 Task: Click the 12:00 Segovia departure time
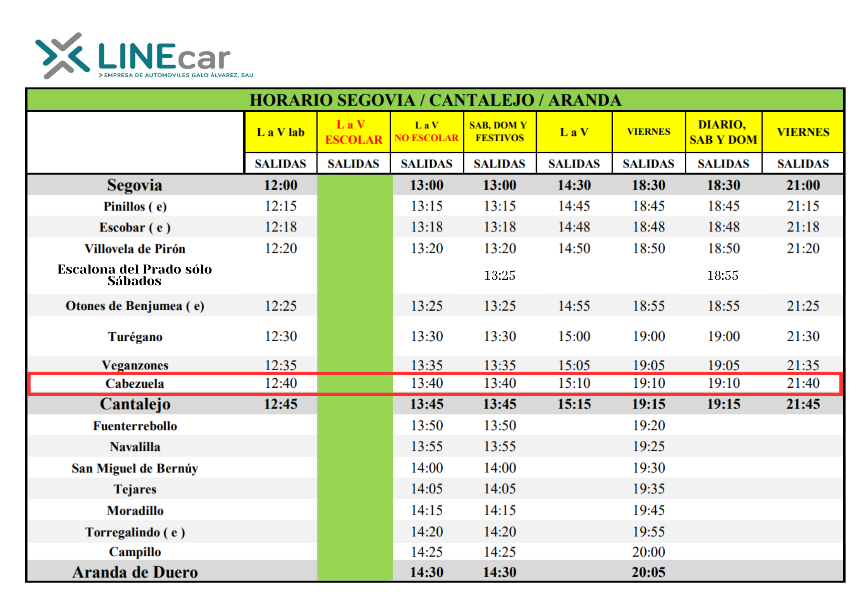click(281, 185)
